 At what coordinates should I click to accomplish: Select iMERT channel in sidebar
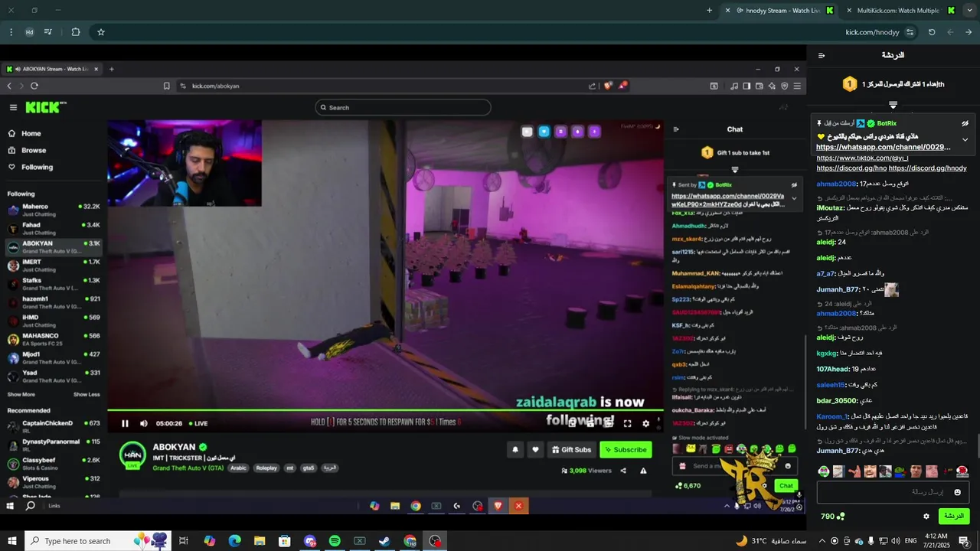54,265
